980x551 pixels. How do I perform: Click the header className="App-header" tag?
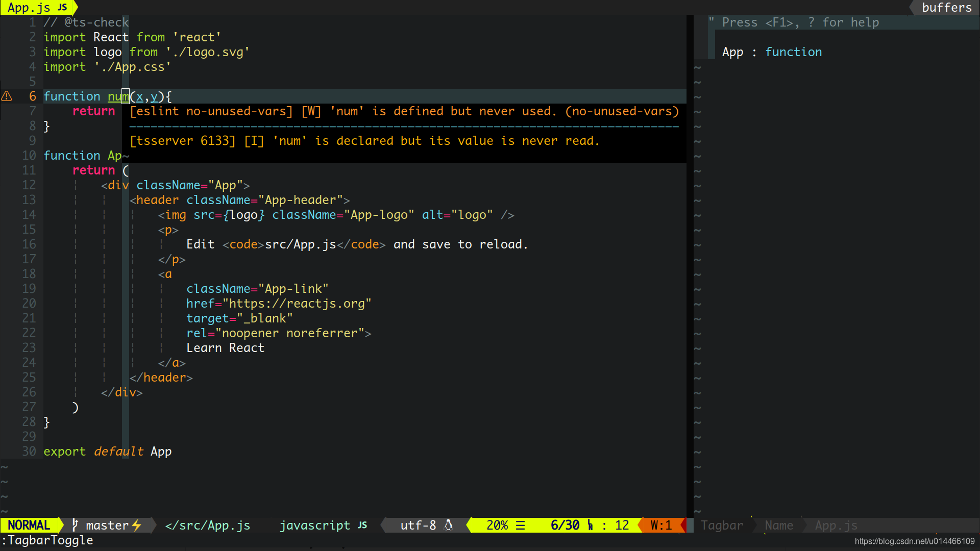(x=239, y=200)
